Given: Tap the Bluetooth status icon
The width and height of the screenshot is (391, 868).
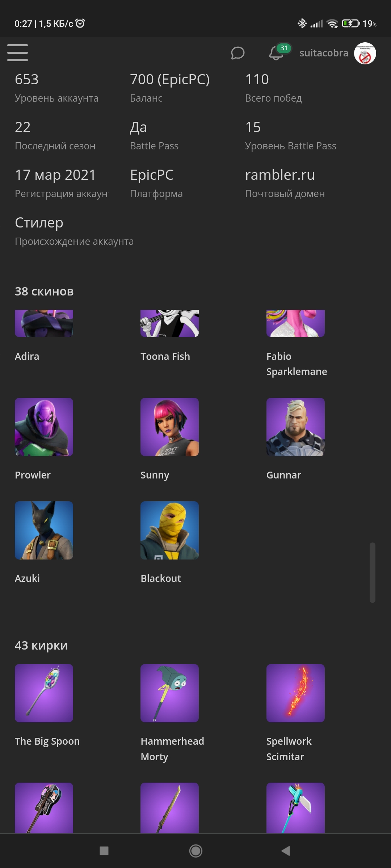Looking at the screenshot, I should coord(302,24).
